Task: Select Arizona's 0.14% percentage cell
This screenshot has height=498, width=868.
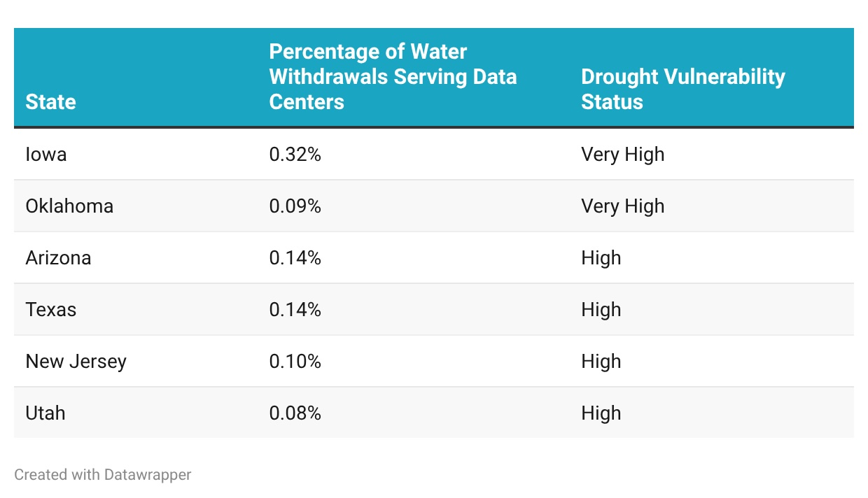Action: (295, 257)
